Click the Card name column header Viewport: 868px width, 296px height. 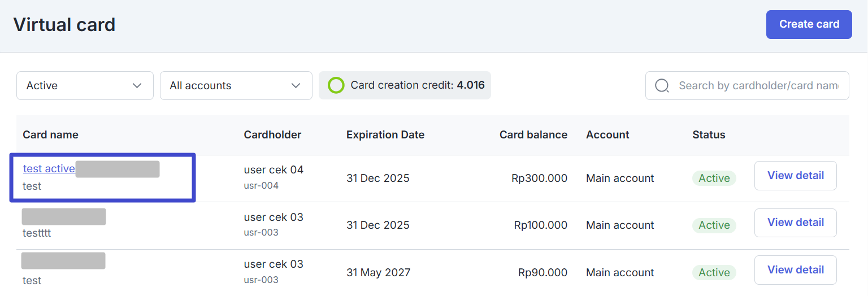[x=50, y=135]
